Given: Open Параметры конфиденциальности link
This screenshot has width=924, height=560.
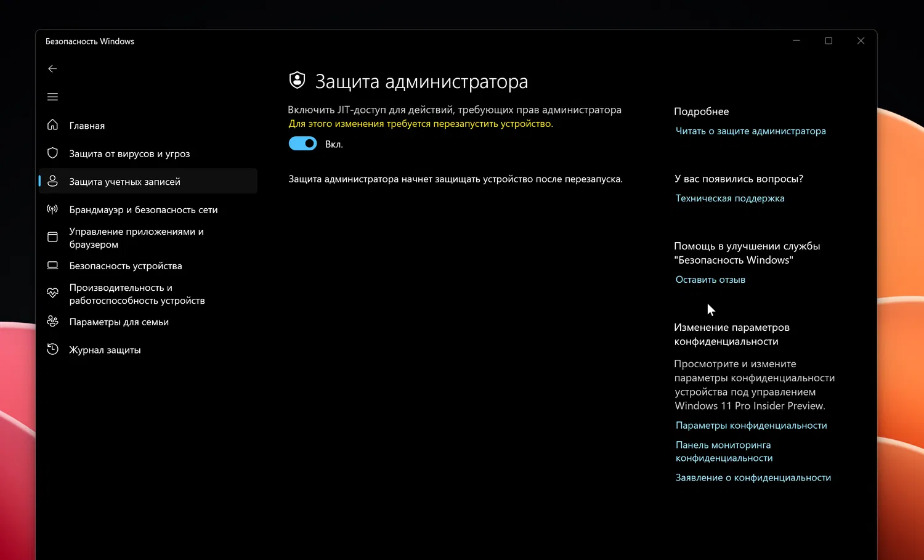Looking at the screenshot, I should (x=751, y=425).
